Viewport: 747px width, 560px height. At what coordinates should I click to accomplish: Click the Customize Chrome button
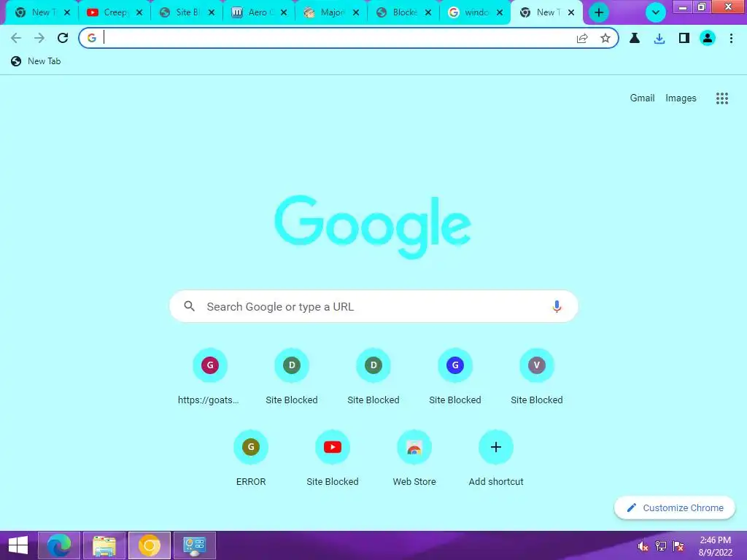pyautogui.click(x=675, y=508)
